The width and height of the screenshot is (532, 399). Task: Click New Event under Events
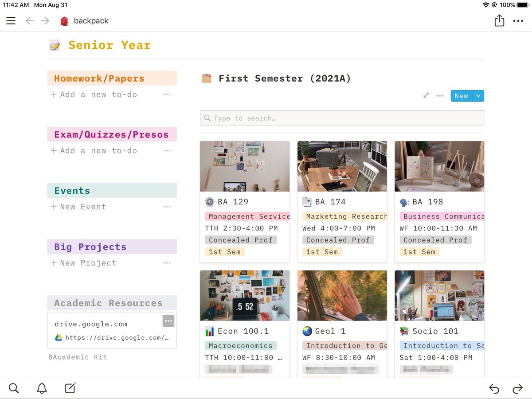(x=78, y=207)
